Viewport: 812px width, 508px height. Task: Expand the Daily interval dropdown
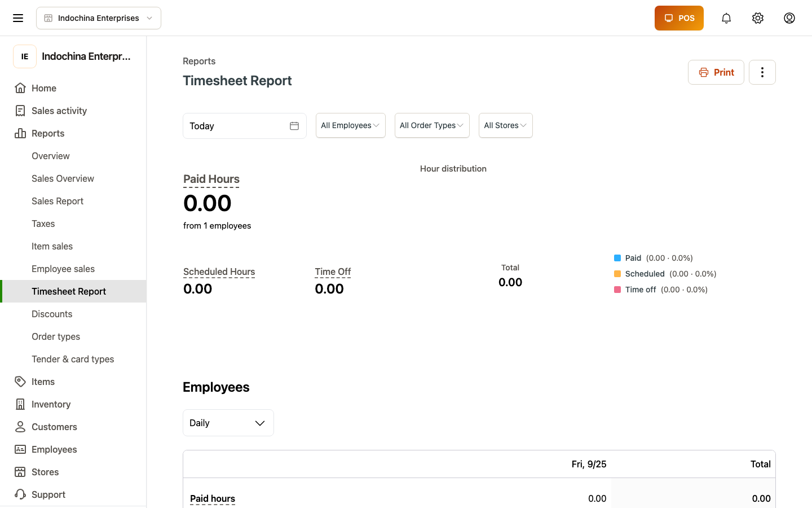(x=228, y=423)
